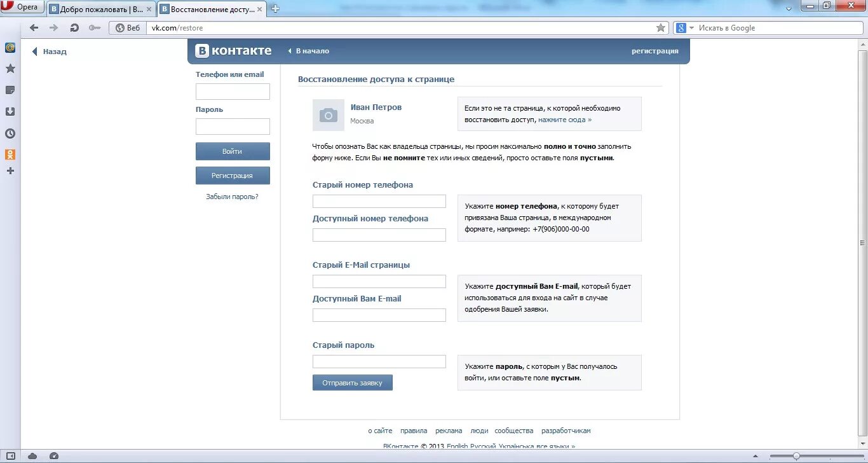The image size is (868, 463).
Task: Go back with the browser back arrow
Action: point(34,28)
